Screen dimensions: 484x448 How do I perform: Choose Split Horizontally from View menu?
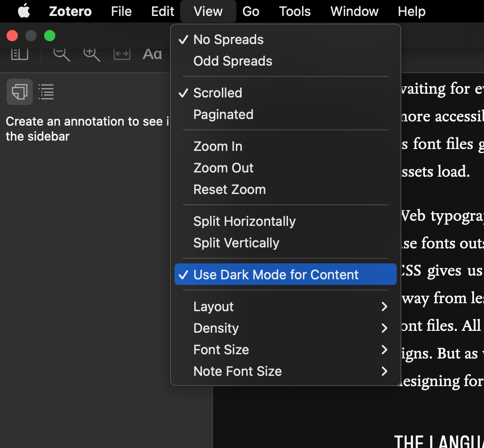[244, 221]
